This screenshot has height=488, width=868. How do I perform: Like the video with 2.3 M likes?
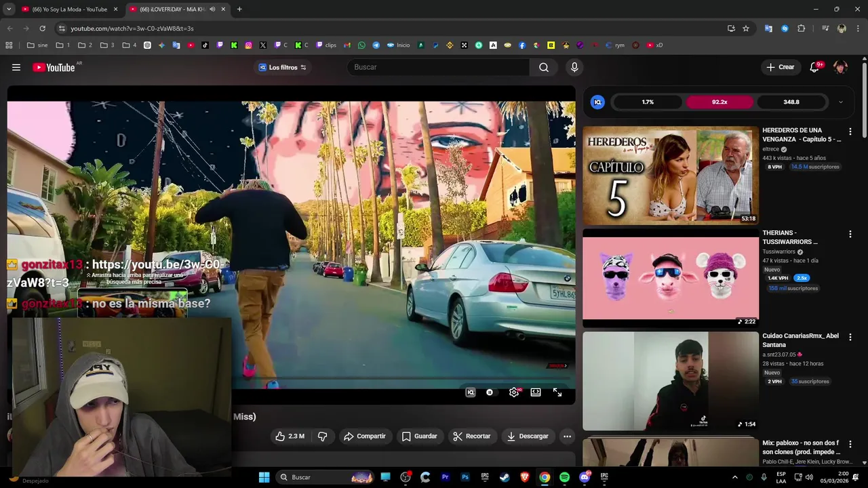[290, 436]
